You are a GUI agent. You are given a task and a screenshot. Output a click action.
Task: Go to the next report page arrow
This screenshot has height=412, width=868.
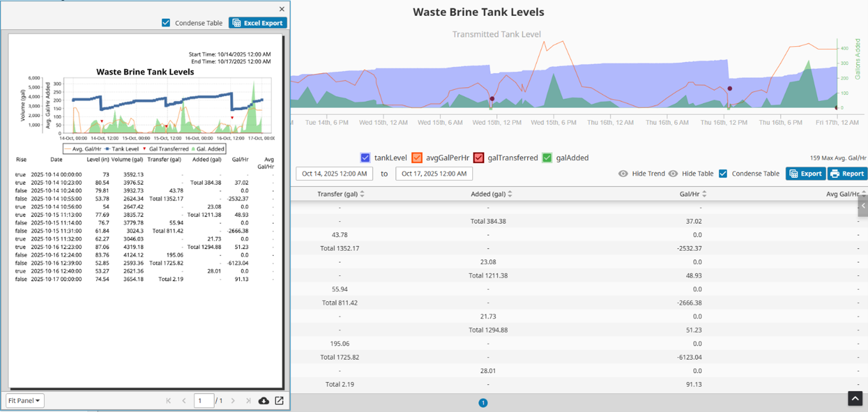coord(233,401)
